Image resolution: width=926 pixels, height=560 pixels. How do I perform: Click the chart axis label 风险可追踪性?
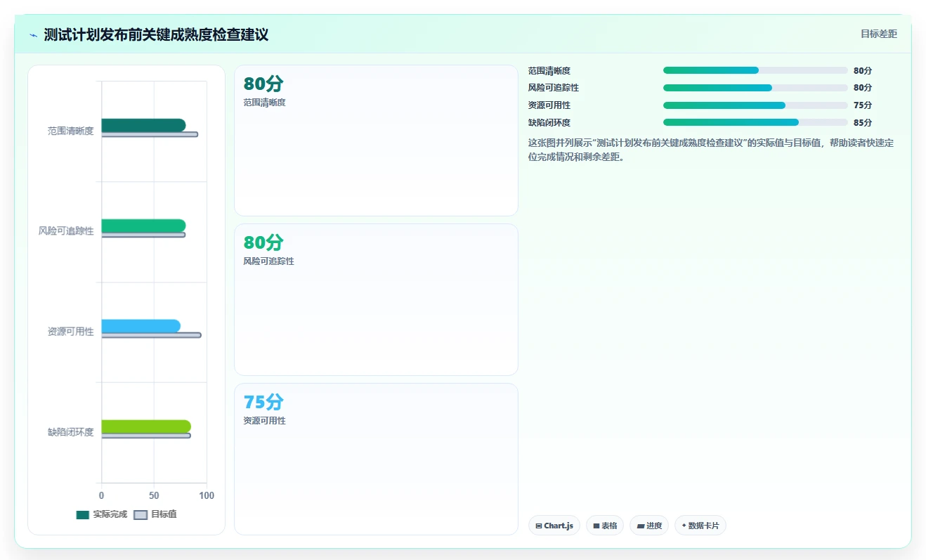pos(66,231)
